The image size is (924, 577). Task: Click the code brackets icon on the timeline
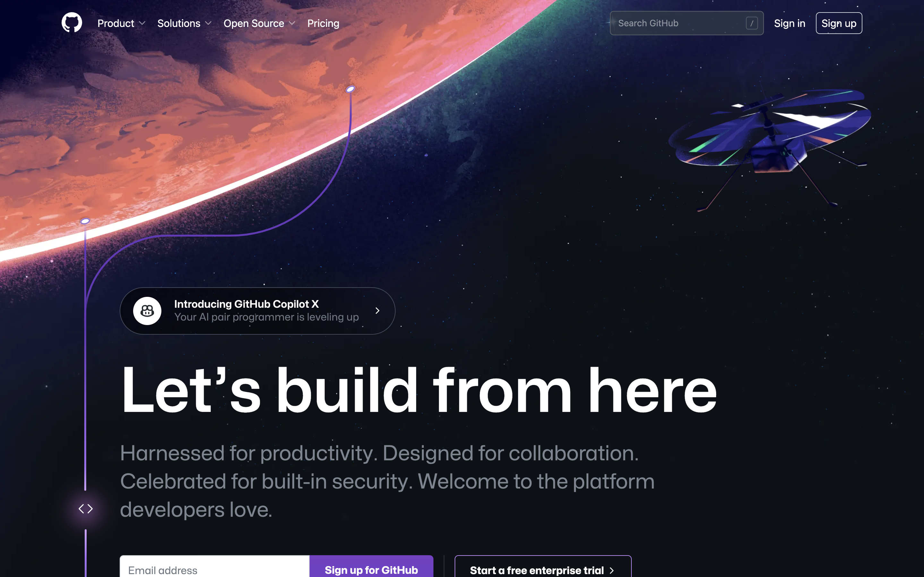point(86,509)
